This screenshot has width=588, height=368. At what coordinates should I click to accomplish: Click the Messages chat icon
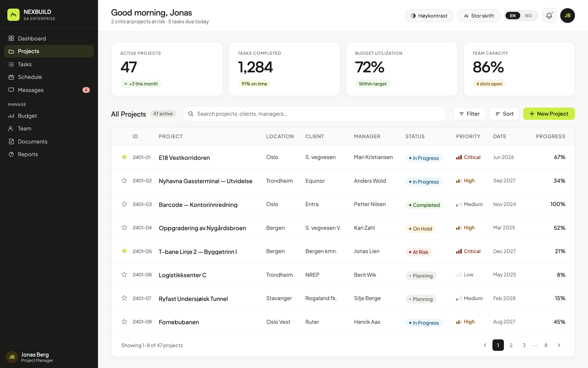coord(11,90)
